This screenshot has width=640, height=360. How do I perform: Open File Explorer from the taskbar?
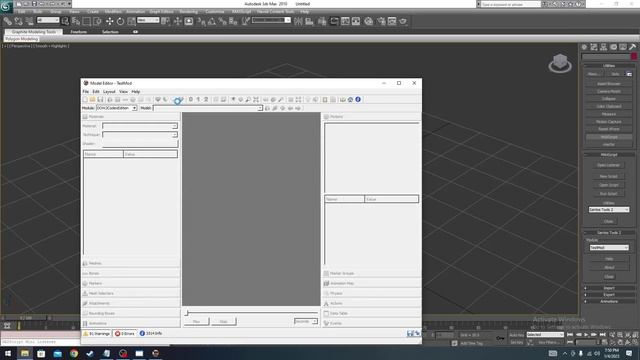tap(25, 353)
